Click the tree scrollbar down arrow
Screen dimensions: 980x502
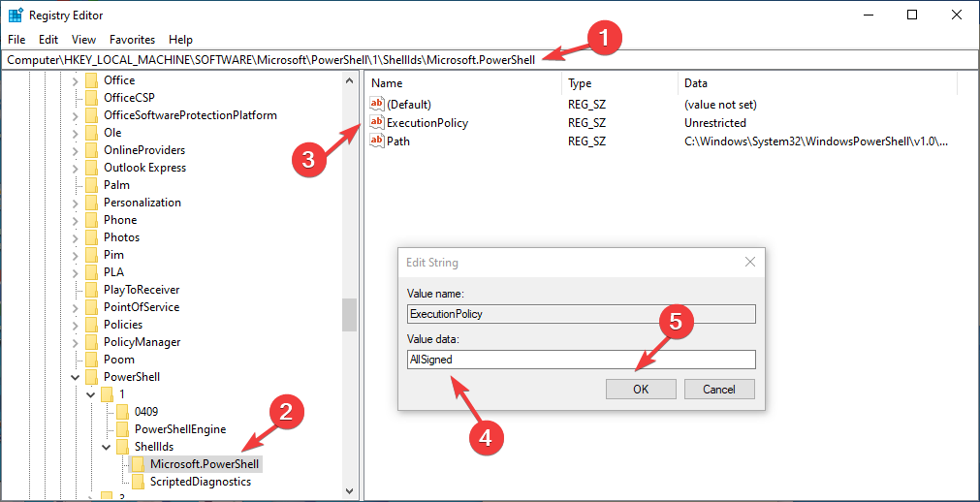pyautogui.click(x=349, y=490)
